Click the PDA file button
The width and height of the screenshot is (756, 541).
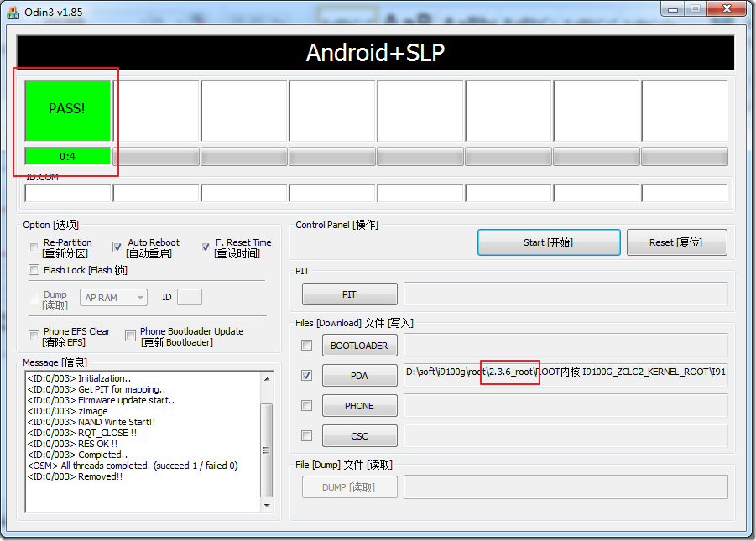(x=360, y=375)
